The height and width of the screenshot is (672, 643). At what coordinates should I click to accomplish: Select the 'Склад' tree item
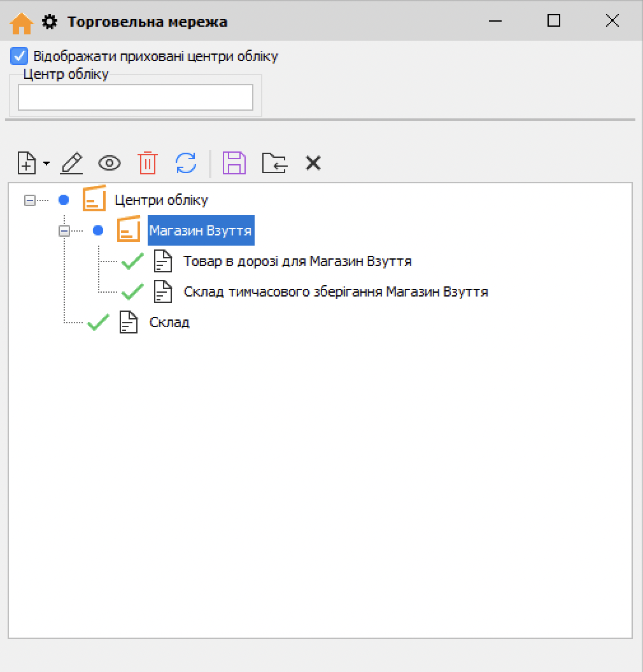pos(169,323)
